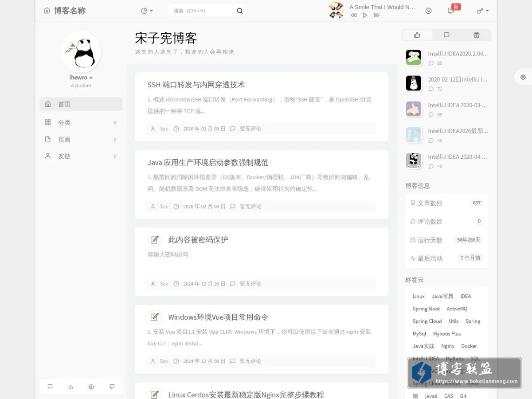Select the ActiveMQ tag

(x=457, y=309)
